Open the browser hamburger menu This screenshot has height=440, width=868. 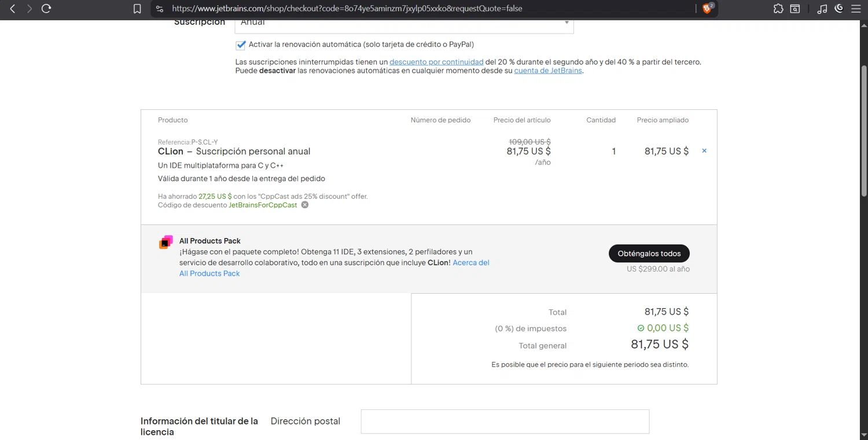[856, 9]
